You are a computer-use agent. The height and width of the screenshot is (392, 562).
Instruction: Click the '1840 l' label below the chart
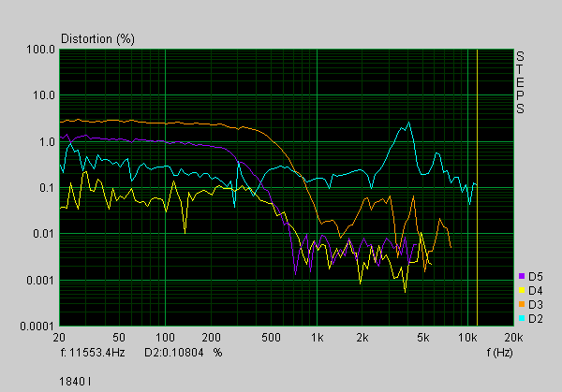[75, 382]
